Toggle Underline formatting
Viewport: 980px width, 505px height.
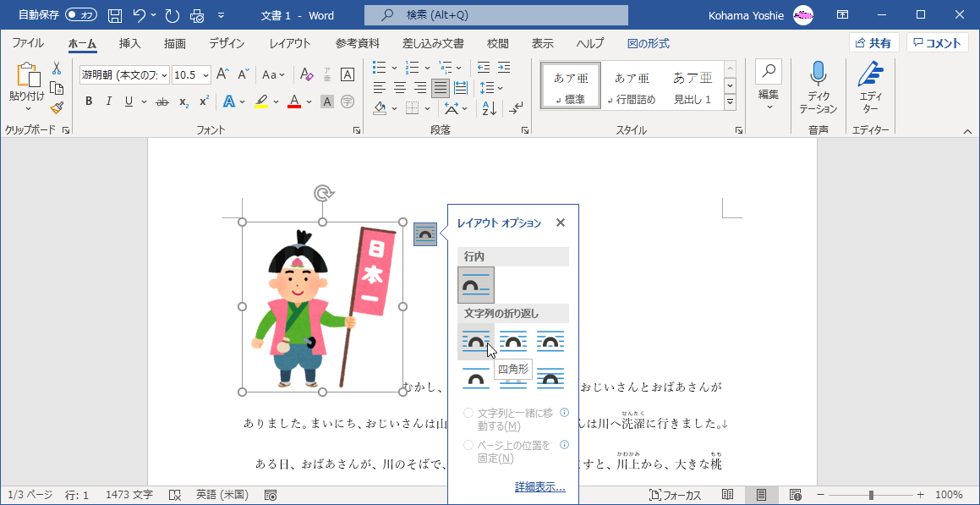pos(129,102)
